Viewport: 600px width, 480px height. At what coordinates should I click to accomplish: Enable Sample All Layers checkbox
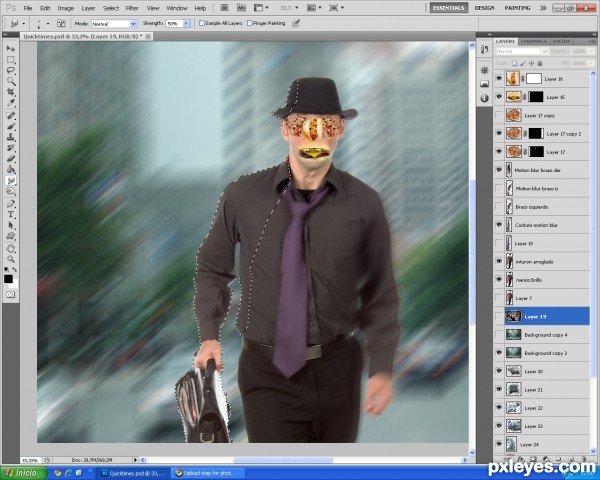pos(202,23)
